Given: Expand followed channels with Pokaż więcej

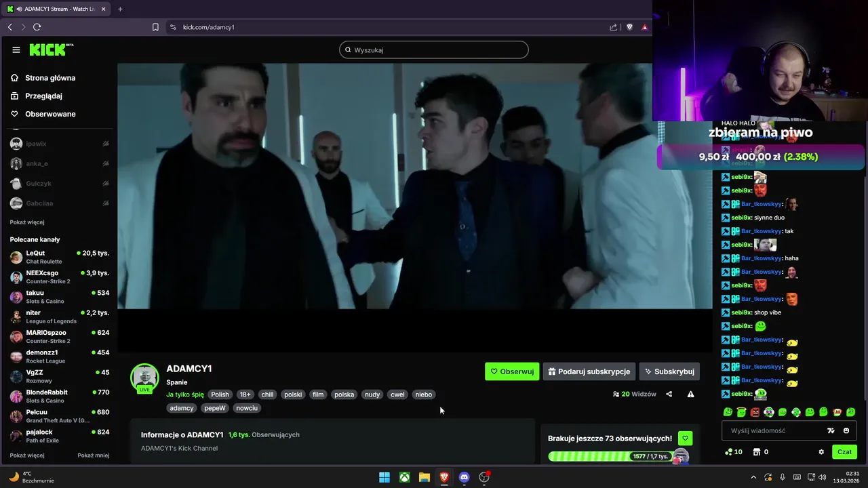Looking at the screenshot, I should [x=27, y=222].
